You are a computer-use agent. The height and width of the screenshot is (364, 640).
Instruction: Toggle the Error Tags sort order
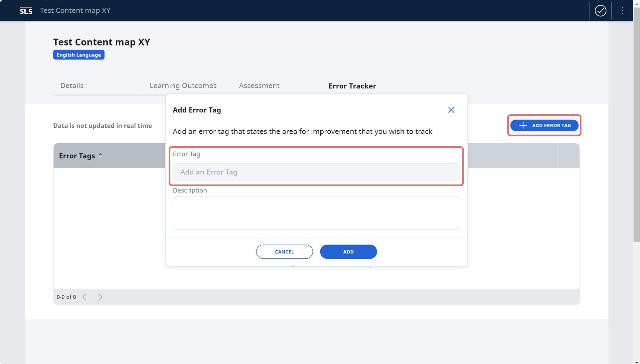(x=100, y=156)
